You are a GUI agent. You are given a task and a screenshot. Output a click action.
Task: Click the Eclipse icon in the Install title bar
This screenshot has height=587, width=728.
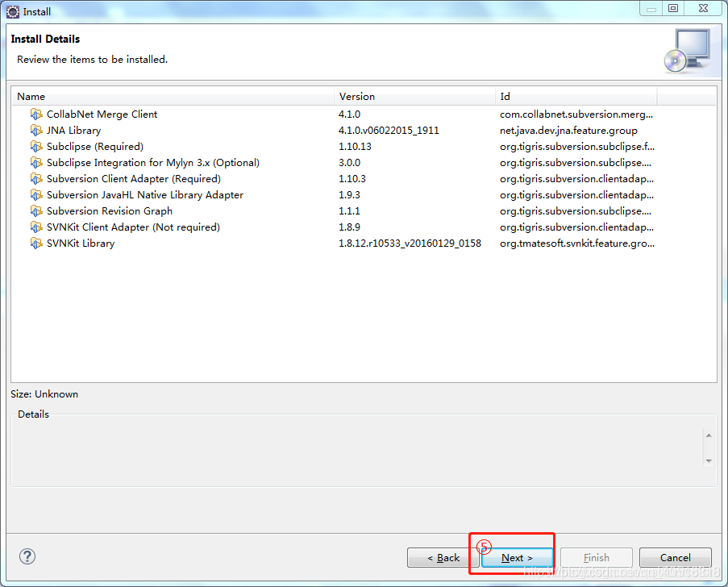13,12
